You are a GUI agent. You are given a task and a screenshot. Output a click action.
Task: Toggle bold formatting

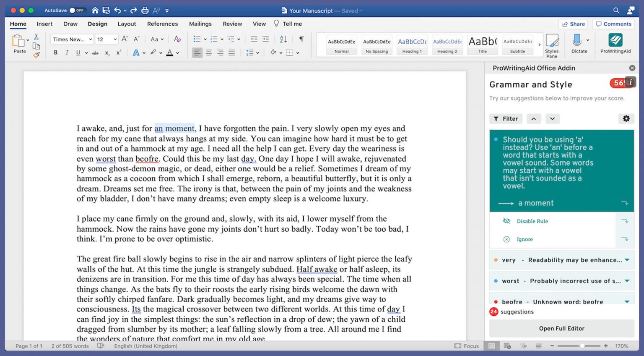(x=55, y=52)
